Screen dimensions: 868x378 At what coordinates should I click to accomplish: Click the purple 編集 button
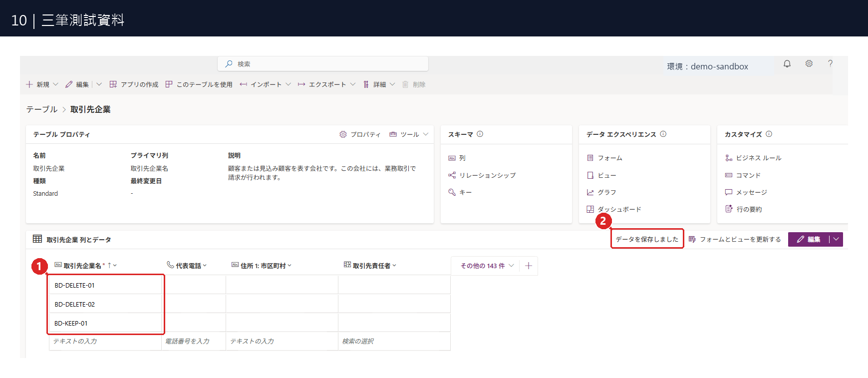(x=809, y=239)
